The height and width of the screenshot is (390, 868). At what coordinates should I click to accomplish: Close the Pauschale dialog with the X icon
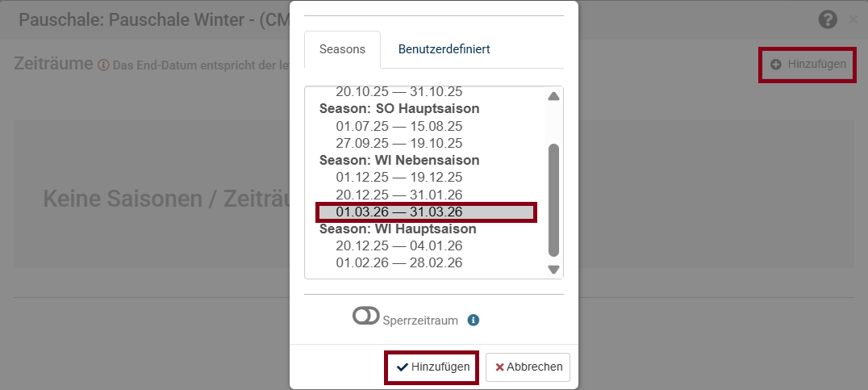pyautogui.click(x=853, y=20)
